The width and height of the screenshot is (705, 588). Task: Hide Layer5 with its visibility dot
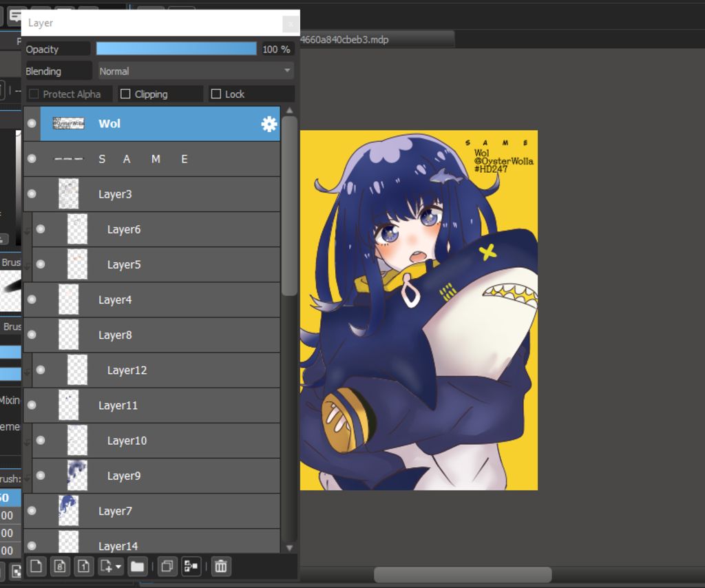(41, 264)
